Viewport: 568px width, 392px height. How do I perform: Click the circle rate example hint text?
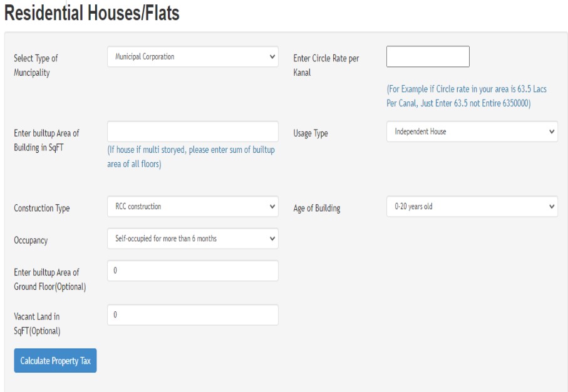467,97
